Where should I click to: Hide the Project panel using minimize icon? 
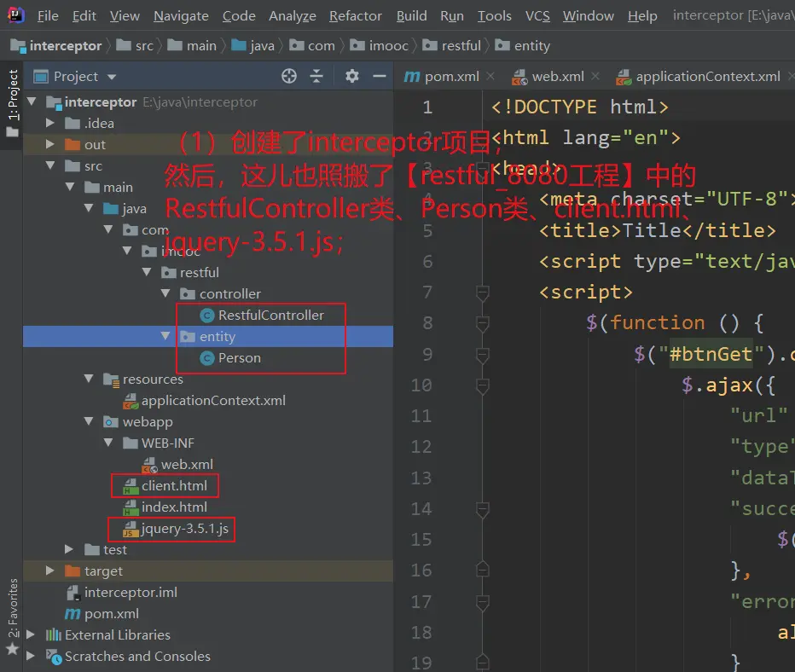pos(378,77)
